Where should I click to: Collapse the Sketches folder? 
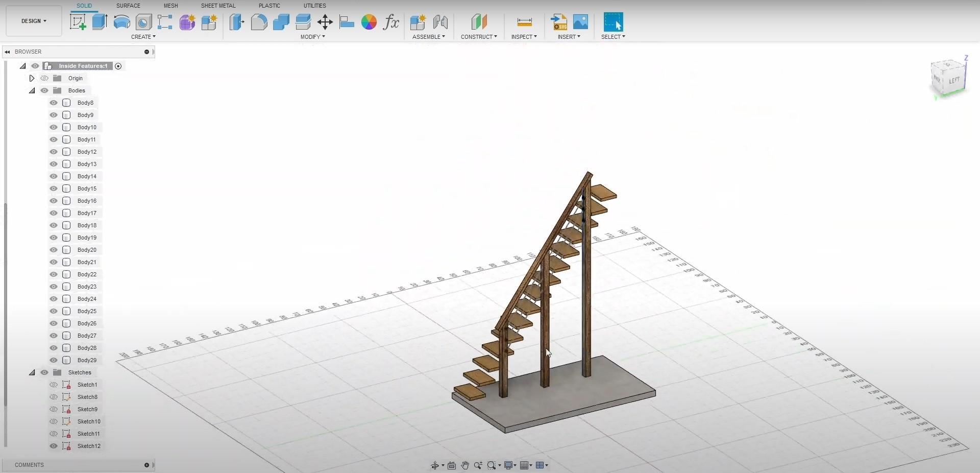pos(32,372)
